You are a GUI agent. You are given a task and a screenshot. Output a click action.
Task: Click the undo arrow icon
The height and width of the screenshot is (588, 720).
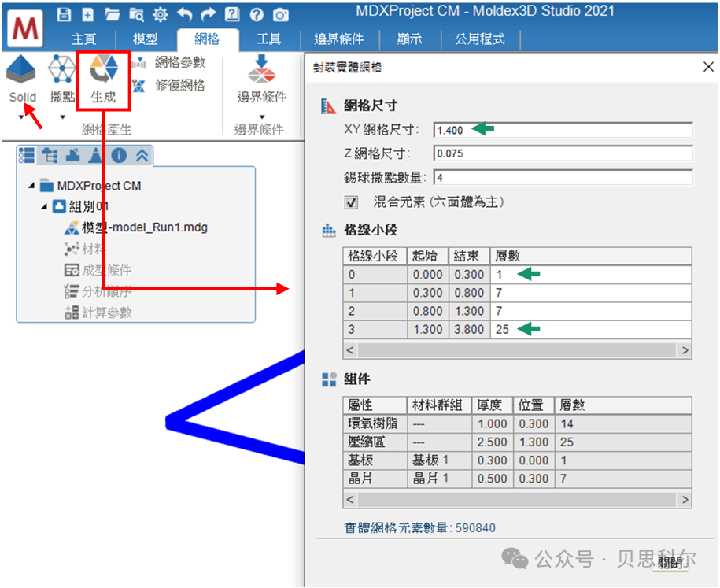pos(185,14)
